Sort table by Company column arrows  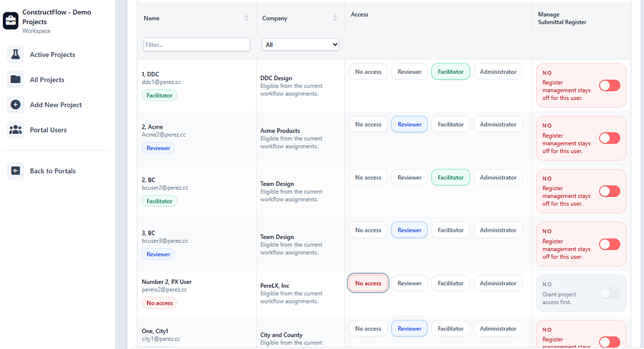[335, 18]
